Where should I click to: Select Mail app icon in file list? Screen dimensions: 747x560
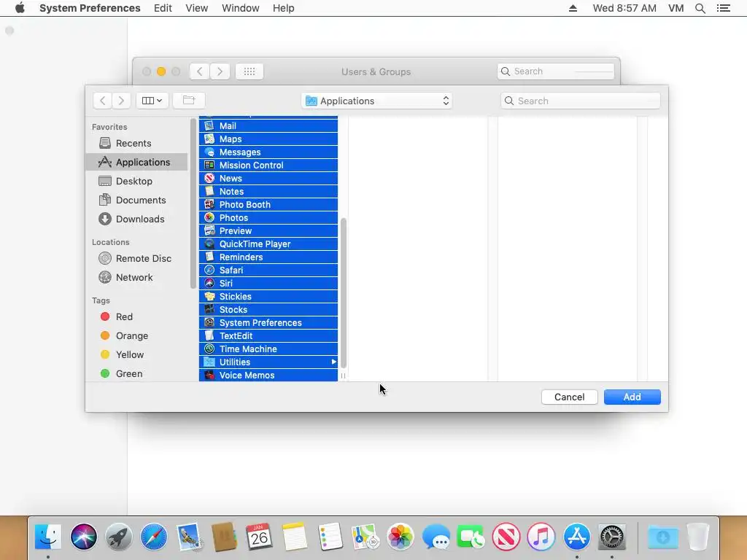(x=209, y=125)
